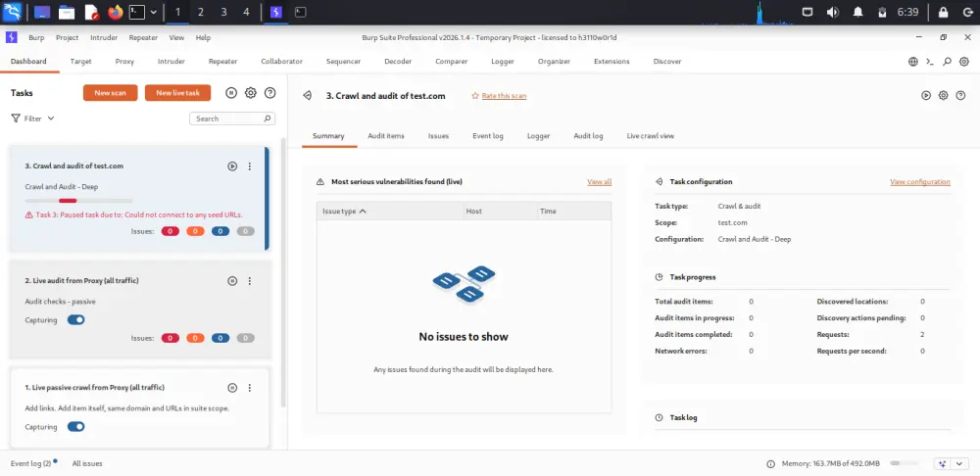Open more options for Live audit task
980x476 pixels.
click(x=249, y=281)
